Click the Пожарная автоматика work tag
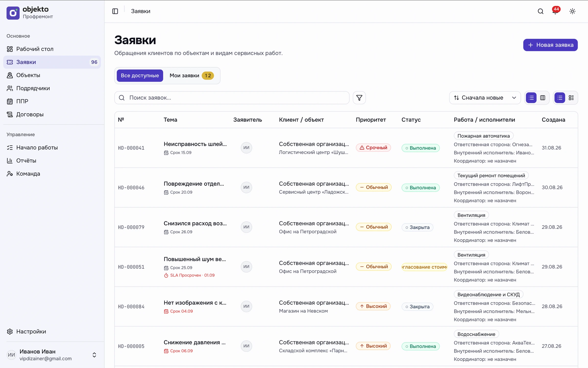The height and width of the screenshot is (368, 588). tap(483, 136)
